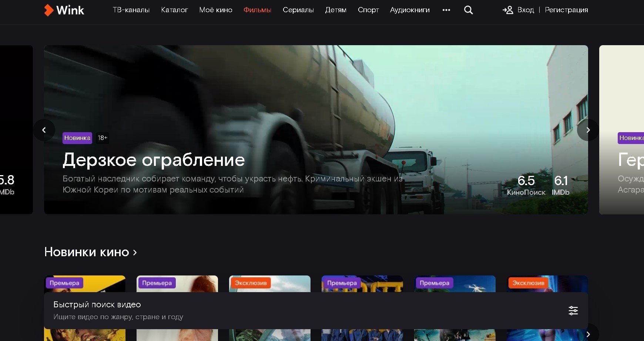Select the Фильмы tab
This screenshot has height=341, width=644.
pos(257,10)
